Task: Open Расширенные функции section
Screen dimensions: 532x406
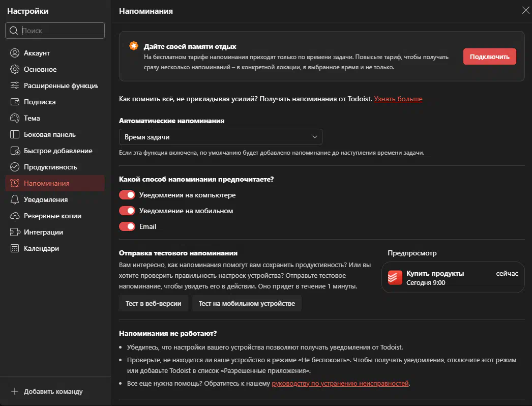Action: tap(55, 85)
